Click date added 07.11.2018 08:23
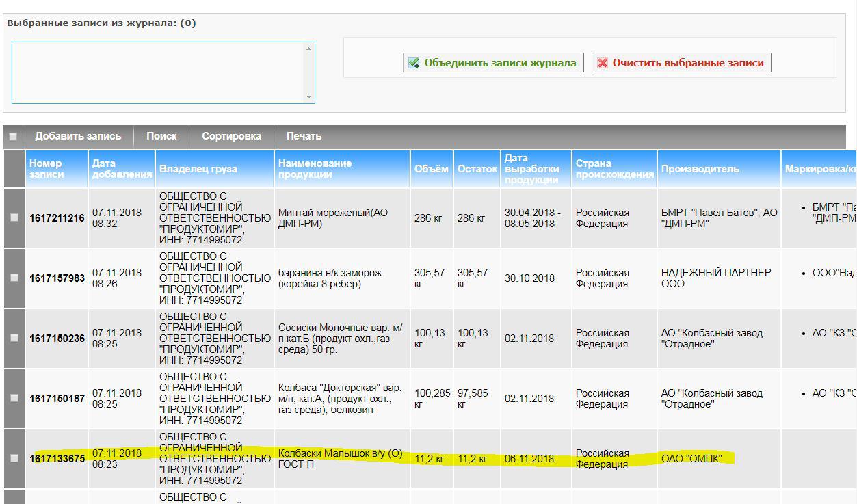 point(117,458)
